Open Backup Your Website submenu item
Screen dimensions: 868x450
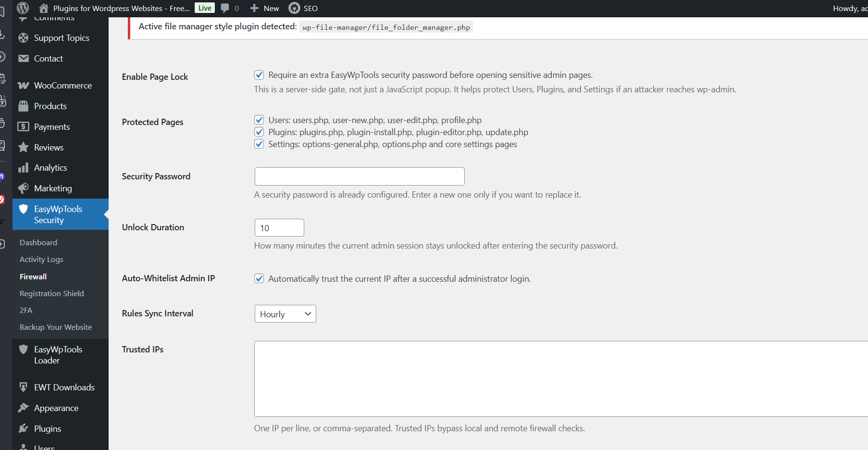(x=56, y=327)
